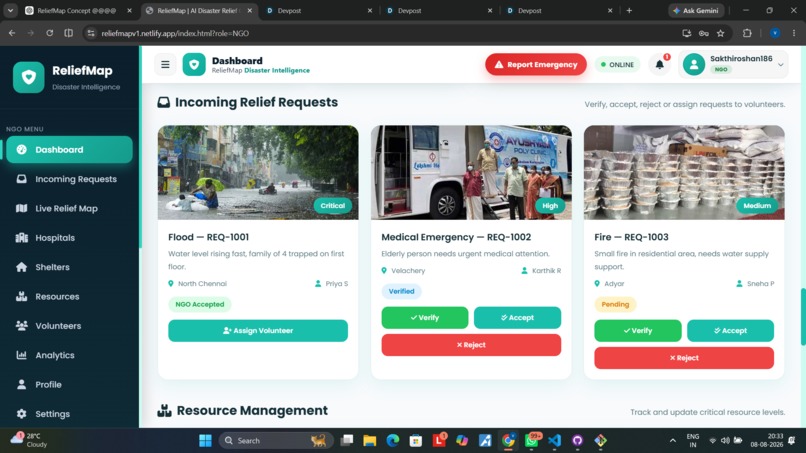Click Verify on Fire REQ-1003

coord(637,331)
